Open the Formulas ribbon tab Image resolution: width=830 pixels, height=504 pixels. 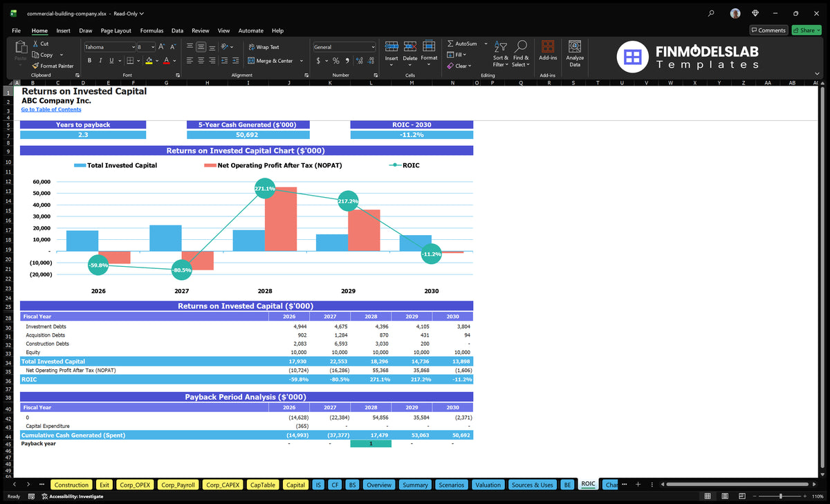[151, 30]
